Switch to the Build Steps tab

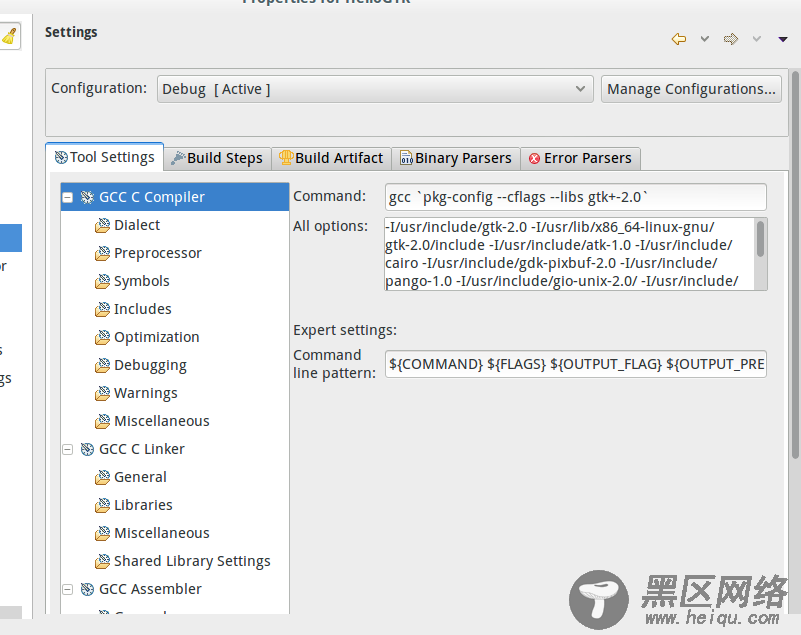(x=217, y=158)
